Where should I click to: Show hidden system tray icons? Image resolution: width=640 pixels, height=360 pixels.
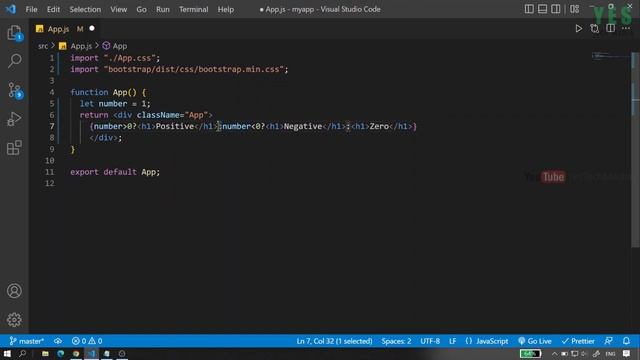tap(554, 353)
